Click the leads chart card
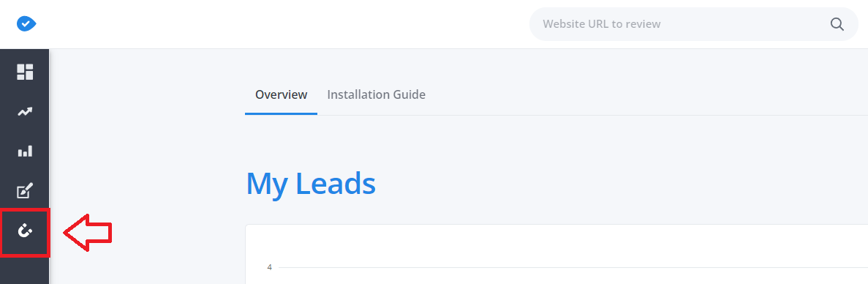Screen dimensions: 868x284 pos(556,254)
